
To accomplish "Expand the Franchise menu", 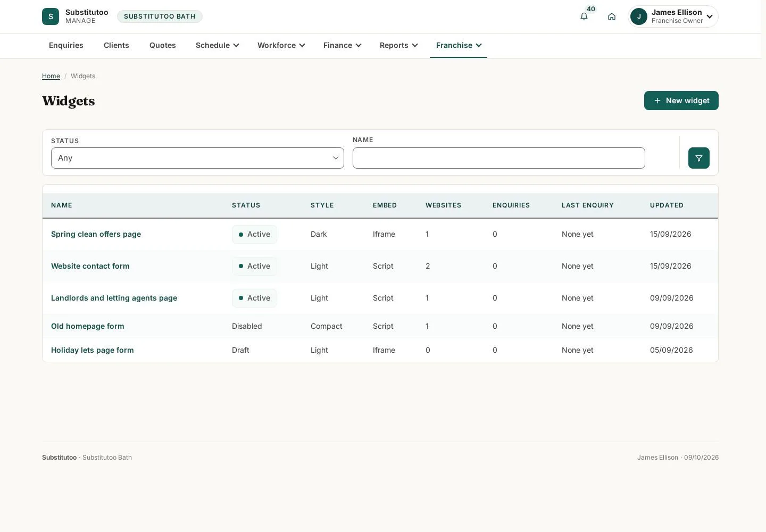I will 459,45.
